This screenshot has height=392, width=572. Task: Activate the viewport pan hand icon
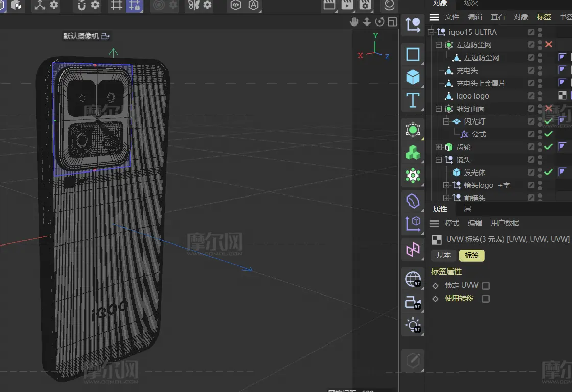pyautogui.click(x=354, y=21)
